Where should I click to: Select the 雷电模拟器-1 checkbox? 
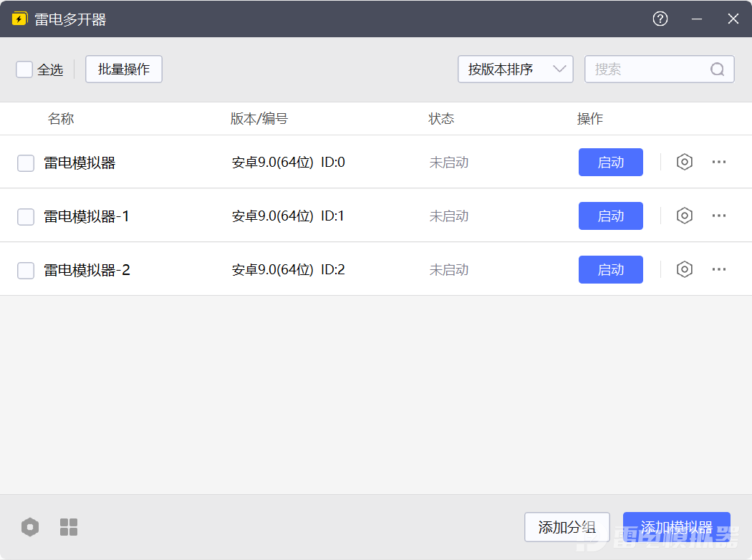pyautogui.click(x=26, y=216)
